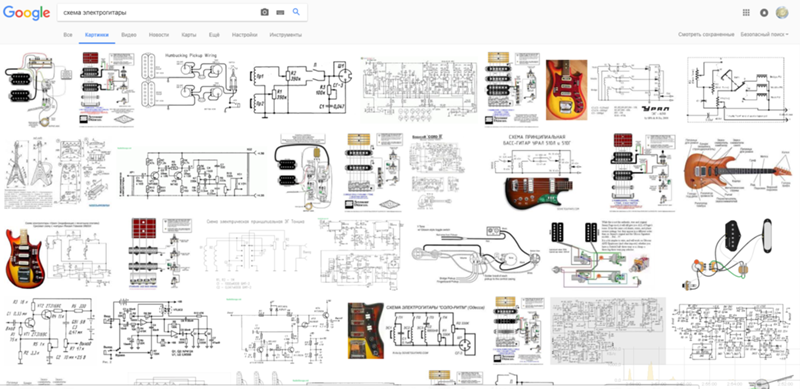The width and height of the screenshot is (800, 389).
Task: Open Настройки in the search menu
Action: tap(244, 35)
